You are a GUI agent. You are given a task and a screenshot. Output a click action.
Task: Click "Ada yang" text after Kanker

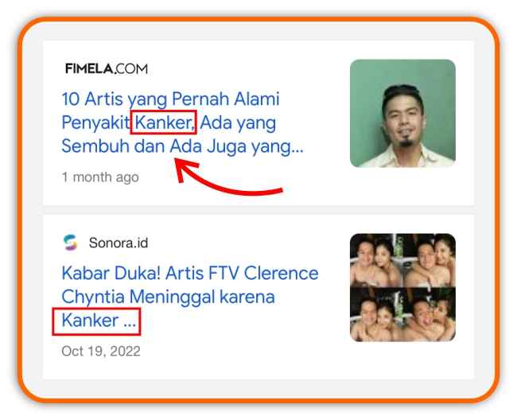238,122
